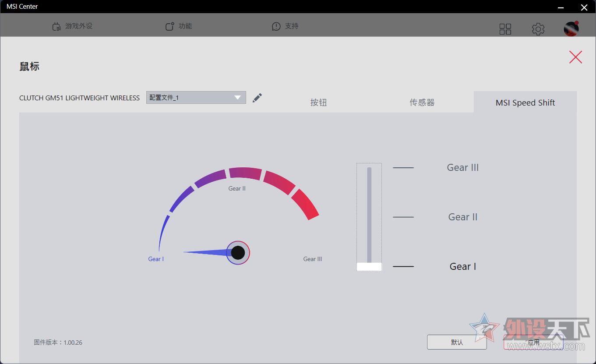Select the MSI Speed Shift tab
The width and height of the screenshot is (596, 364).
525,102
